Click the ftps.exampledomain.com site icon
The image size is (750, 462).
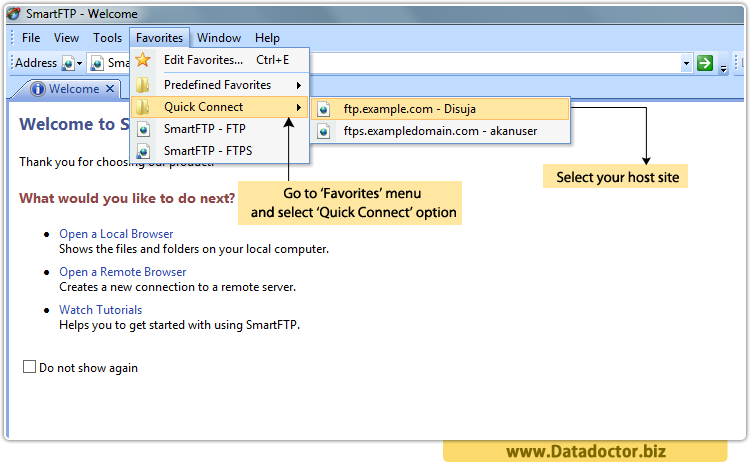click(x=323, y=131)
